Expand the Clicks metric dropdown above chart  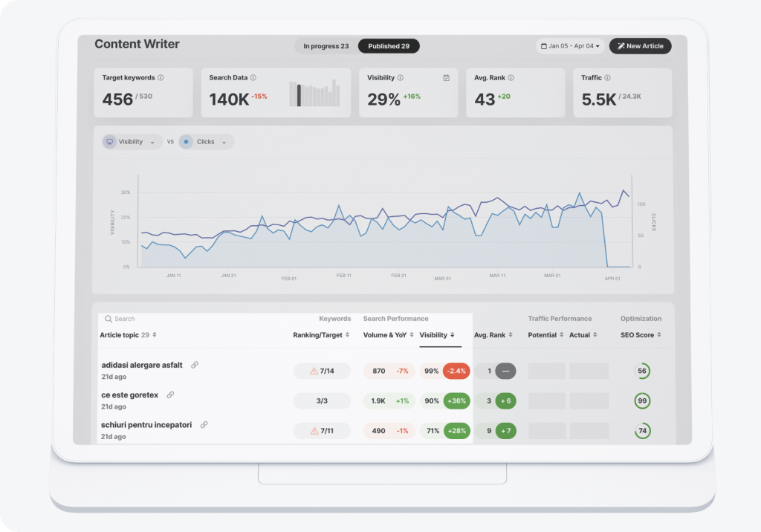[x=207, y=142]
